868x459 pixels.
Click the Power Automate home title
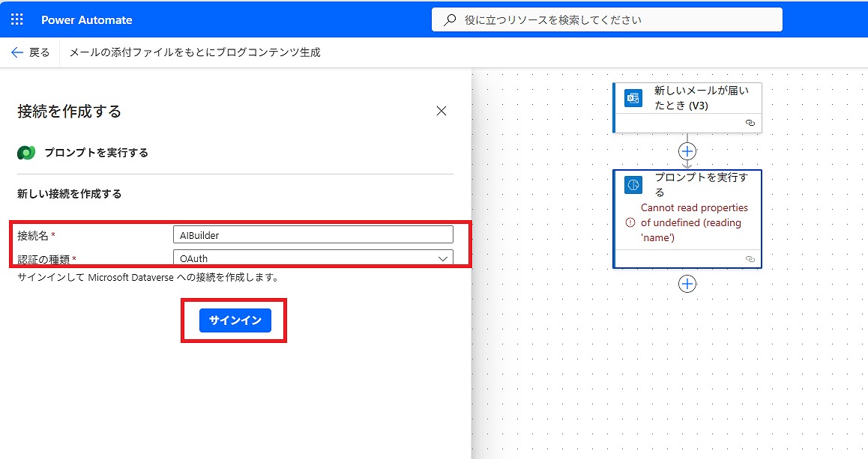point(86,20)
